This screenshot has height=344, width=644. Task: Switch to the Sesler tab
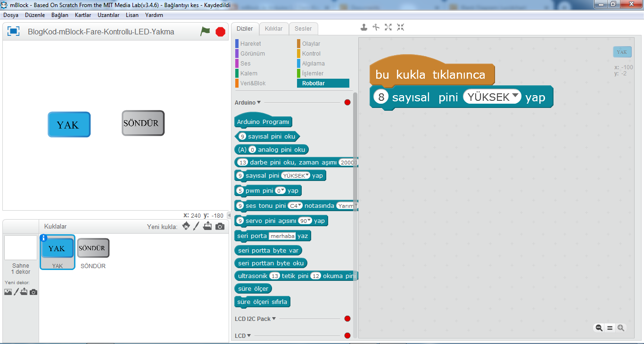[303, 29]
